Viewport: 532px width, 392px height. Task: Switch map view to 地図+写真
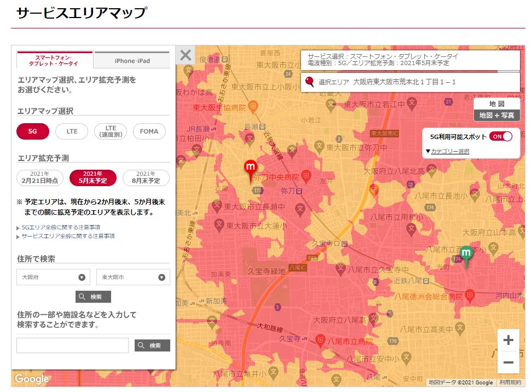[x=497, y=116]
